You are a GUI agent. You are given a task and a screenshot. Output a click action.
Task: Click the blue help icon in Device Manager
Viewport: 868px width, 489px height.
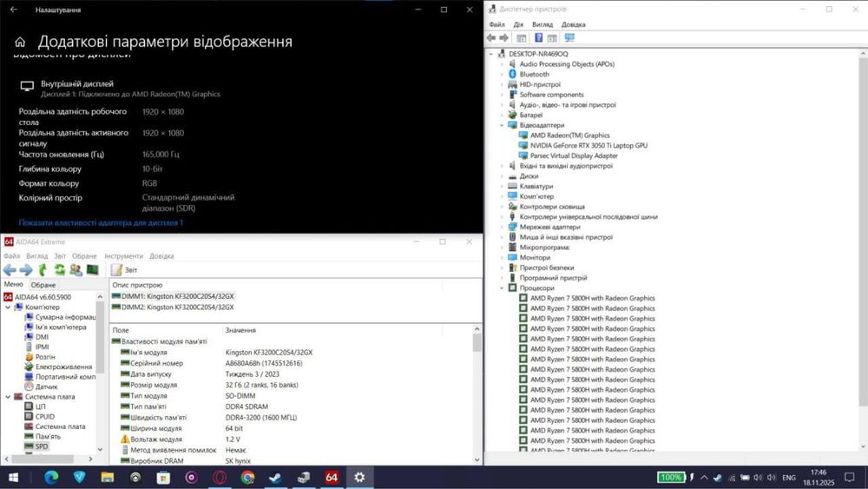point(538,37)
